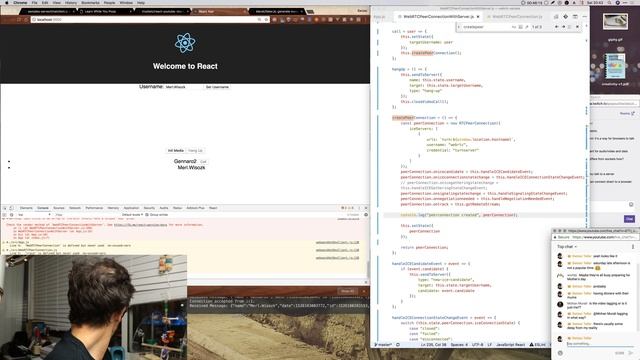Click the split editor icon in VS Code
Viewport: 640px width, 360px height.
575,17
